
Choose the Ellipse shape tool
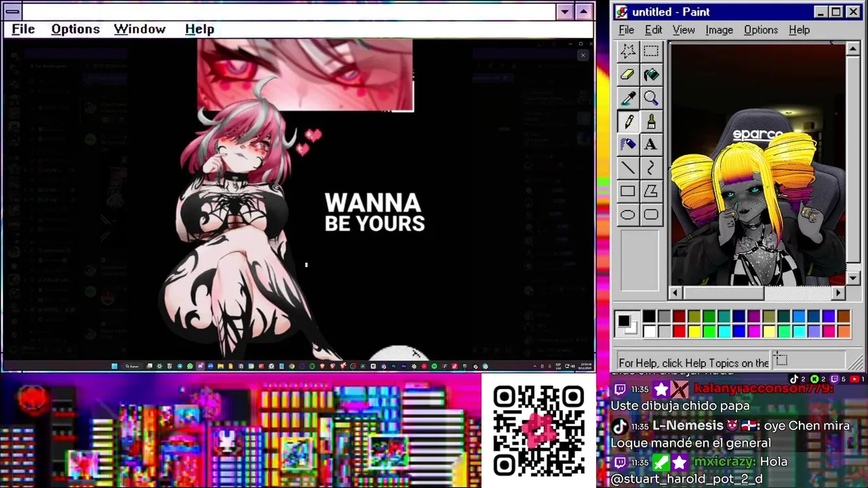pos(628,215)
